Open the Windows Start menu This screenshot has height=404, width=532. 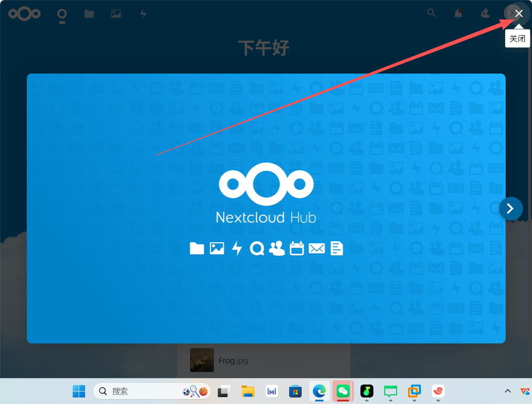point(79,391)
